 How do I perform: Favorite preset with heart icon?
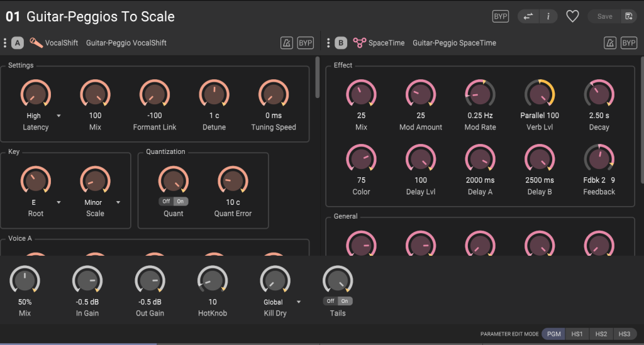[x=572, y=16]
